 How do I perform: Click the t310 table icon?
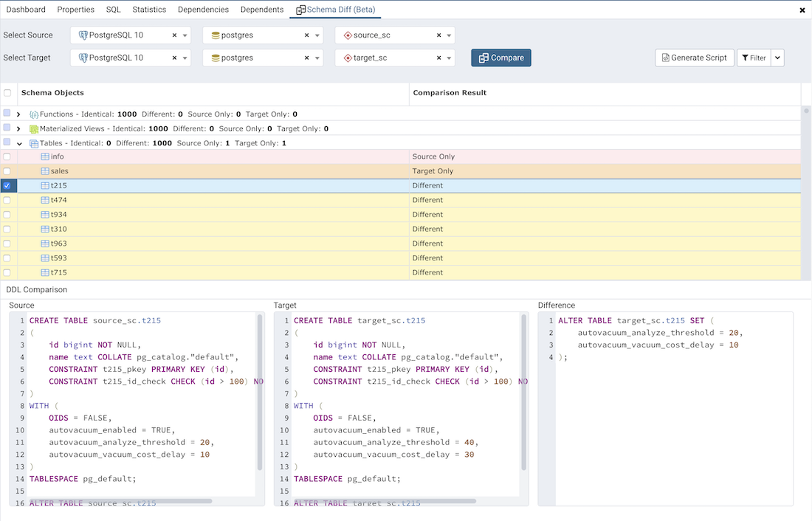(45, 229)
